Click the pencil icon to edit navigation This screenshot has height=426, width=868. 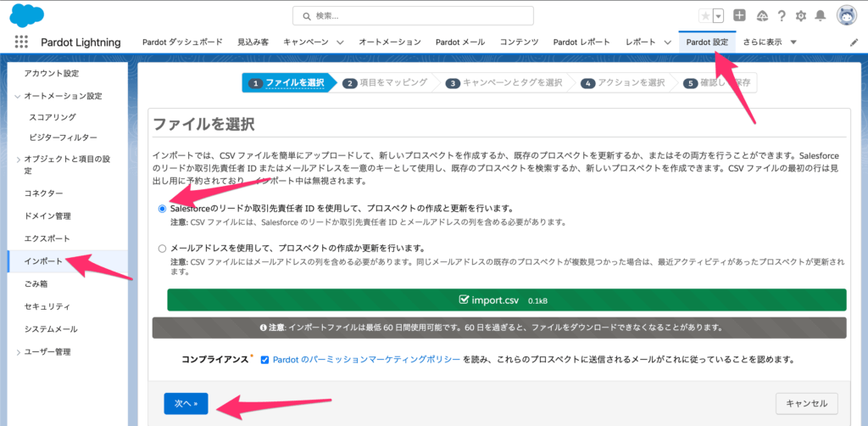(854, 42)
